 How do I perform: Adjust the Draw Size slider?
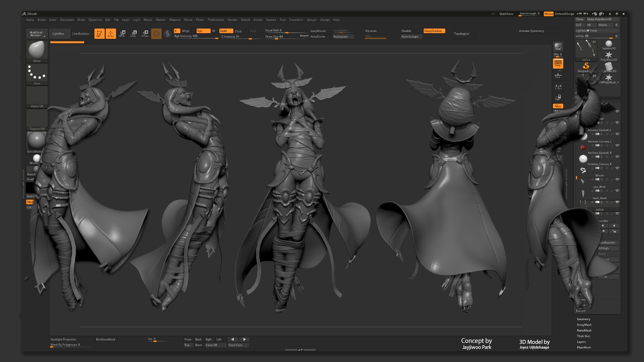pyautogui.click(x=287, y=37)
